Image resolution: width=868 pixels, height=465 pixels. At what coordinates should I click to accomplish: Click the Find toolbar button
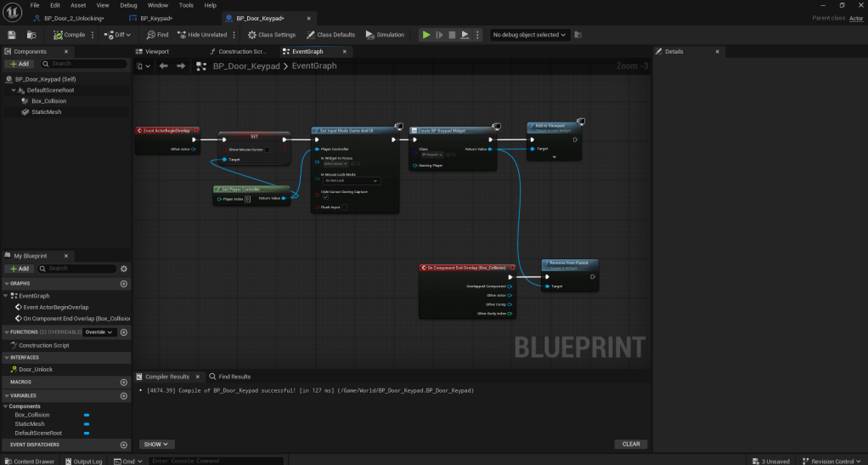157,35
